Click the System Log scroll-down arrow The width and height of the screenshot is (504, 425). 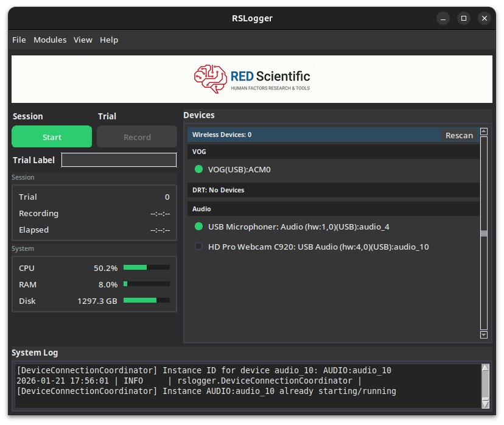click(485, 404)
